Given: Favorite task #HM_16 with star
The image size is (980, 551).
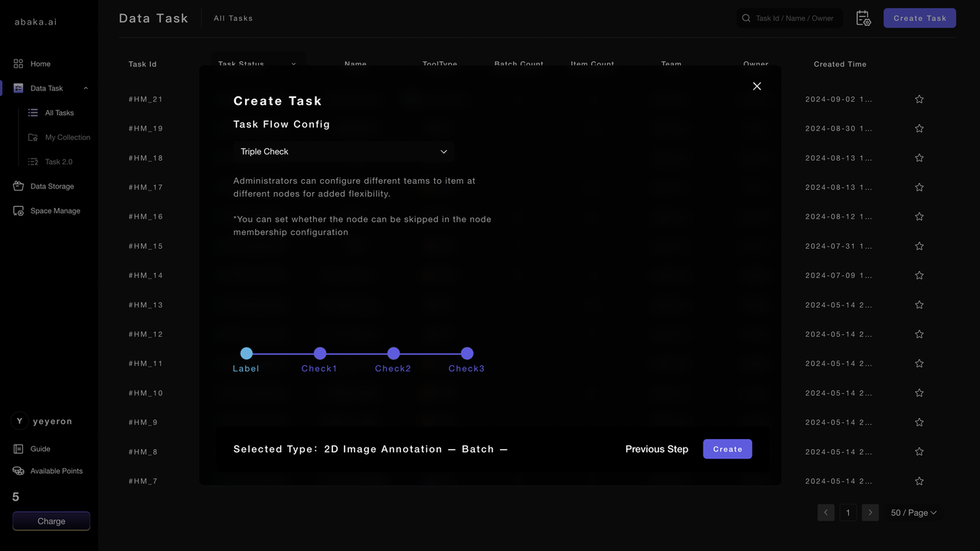Looking at the screenshot, I should point(920,217).
